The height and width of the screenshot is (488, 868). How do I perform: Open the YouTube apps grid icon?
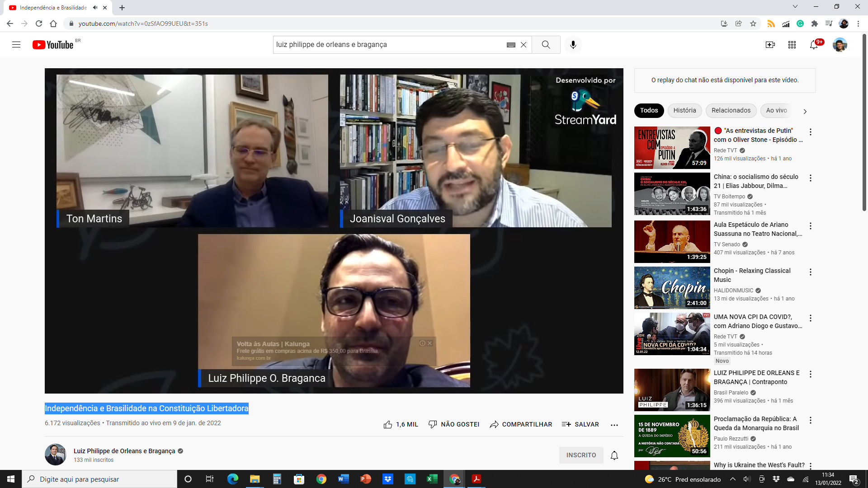tap(792, 45)
